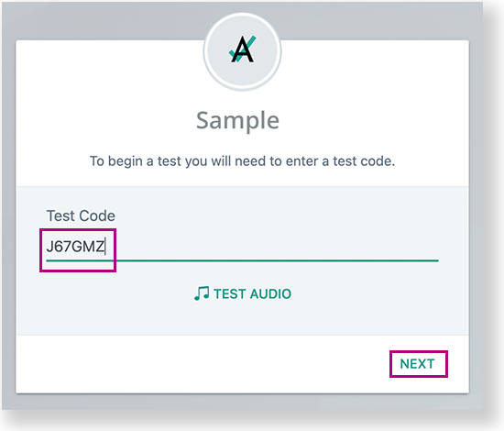Image resolution: width=504 pixels, height=431 pixels.
Task: Click the circular A logo icon
Action: 242,51
